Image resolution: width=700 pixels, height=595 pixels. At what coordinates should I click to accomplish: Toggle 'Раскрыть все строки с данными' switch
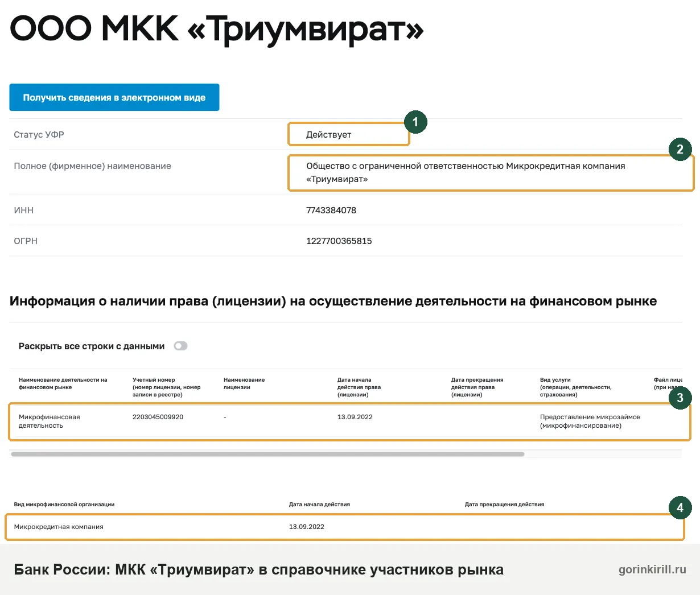tap(180, 346)
